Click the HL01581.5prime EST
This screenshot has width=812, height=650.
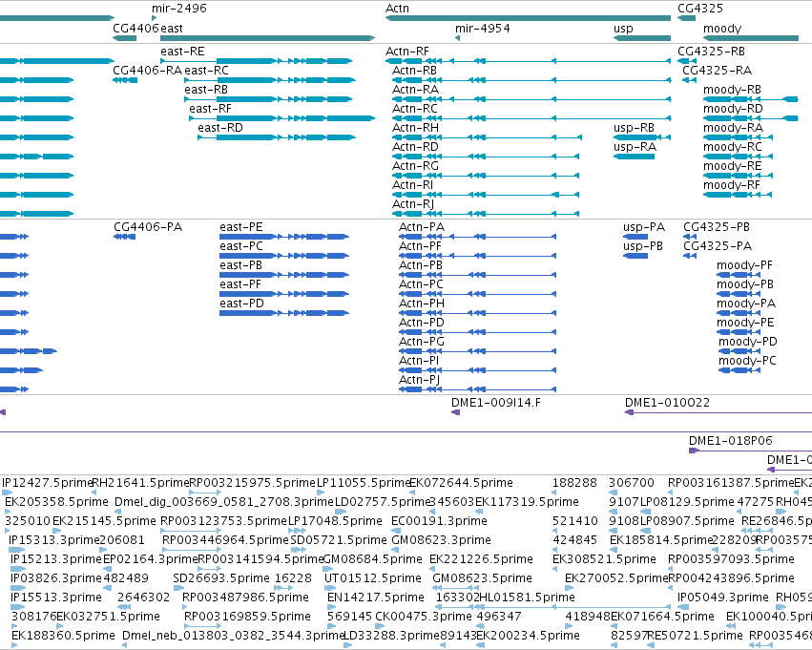(x=575, y=607)
